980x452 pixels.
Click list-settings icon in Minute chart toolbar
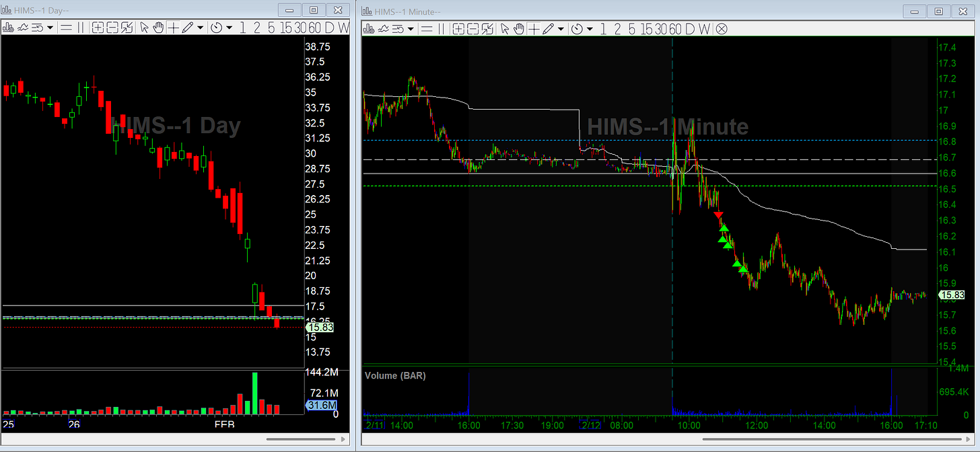click(x=398, y=28)
